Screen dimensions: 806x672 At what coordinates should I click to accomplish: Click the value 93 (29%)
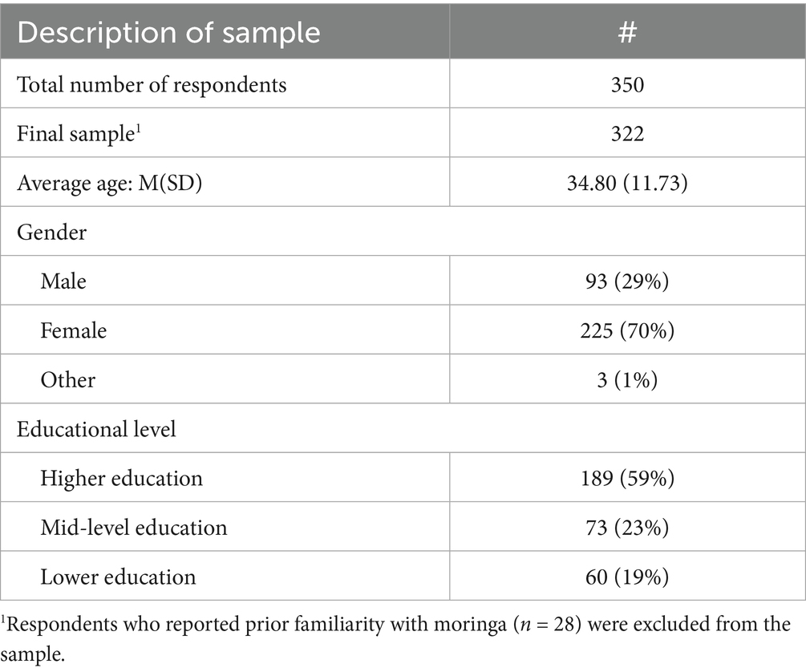pos(627,281)
